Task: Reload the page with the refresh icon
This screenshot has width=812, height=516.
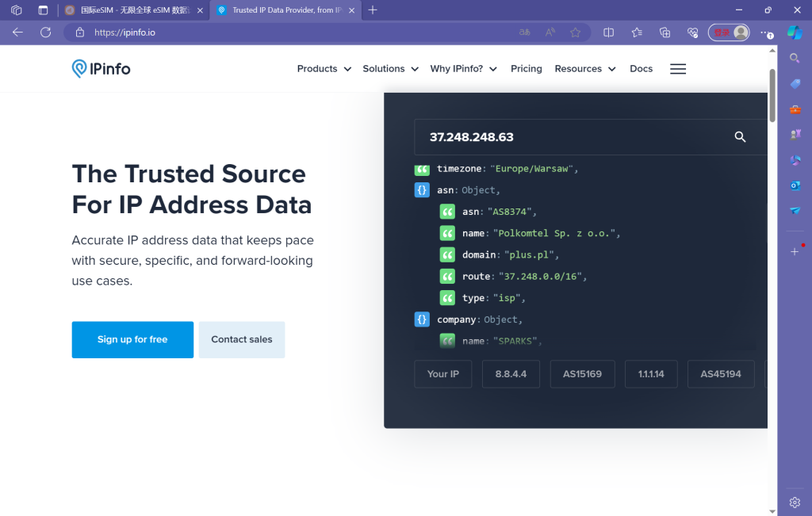Action: pos(45,32)
